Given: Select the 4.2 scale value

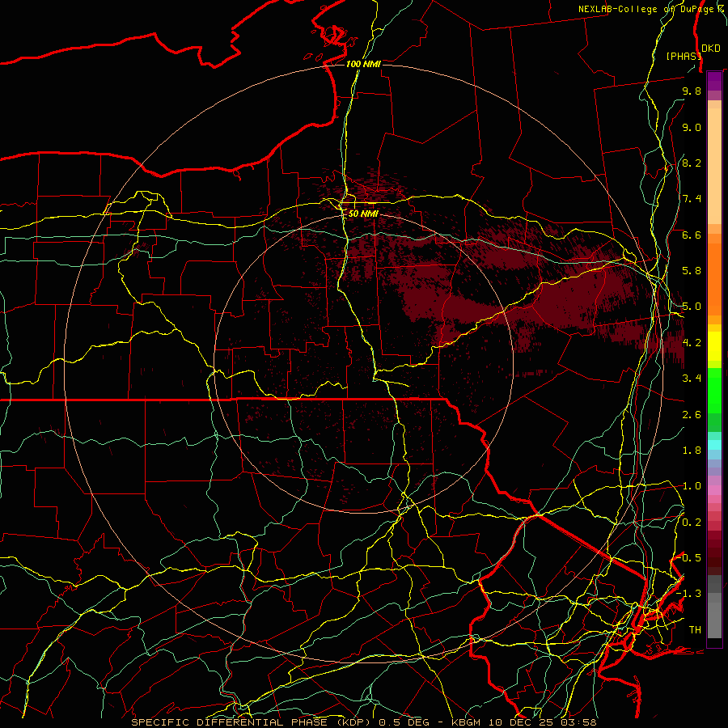Looking at the screenshot, I should [x=692, y=343].
